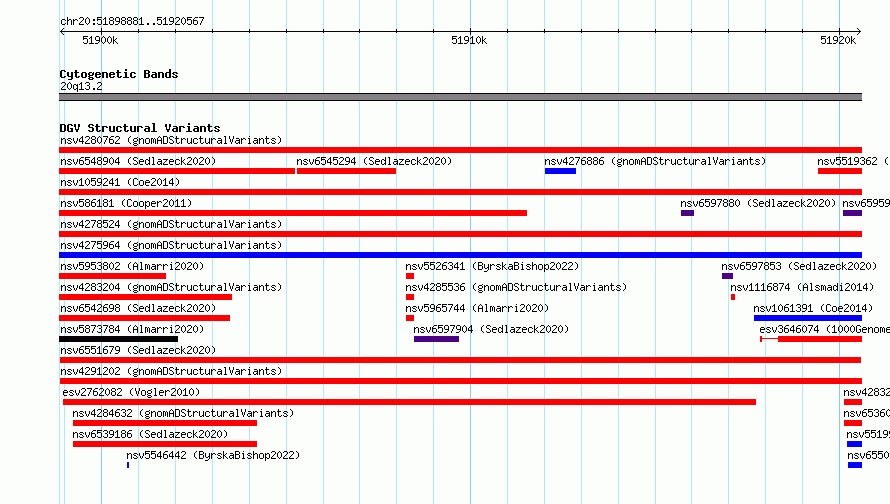This screenshot has height=504, width=890.
Task: Click the small blue mark under nsv5546442
Action: pos(128,465)
